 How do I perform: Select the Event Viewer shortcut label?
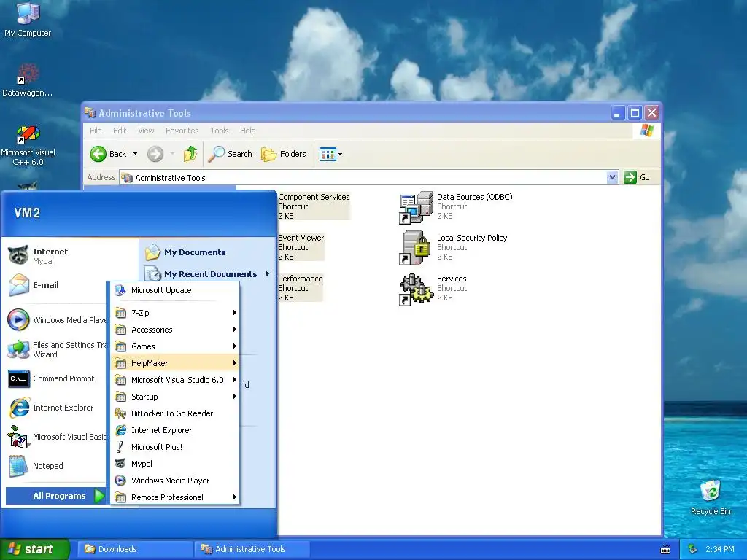pos(301,238)
